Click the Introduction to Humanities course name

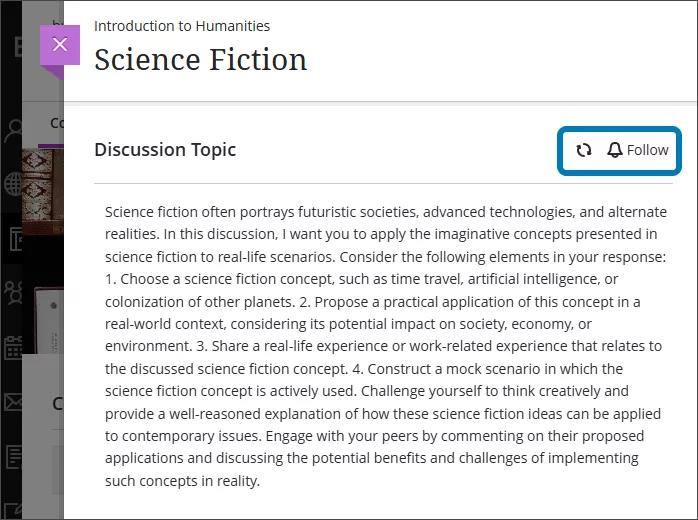tap(182, 26)
